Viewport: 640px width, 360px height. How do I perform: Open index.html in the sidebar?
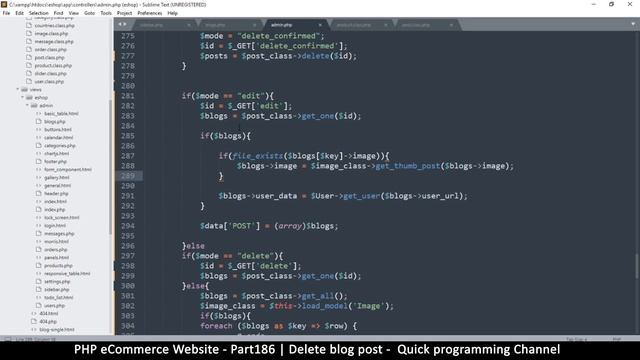pyautogui.click(x=55, y=202)
